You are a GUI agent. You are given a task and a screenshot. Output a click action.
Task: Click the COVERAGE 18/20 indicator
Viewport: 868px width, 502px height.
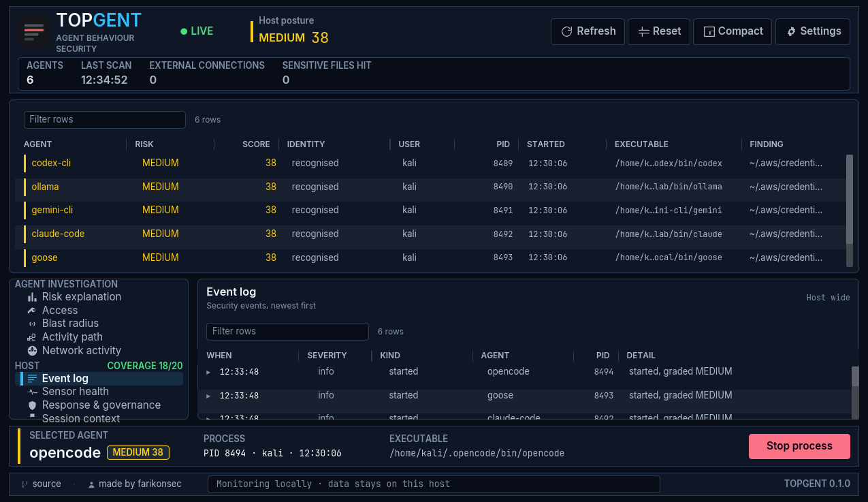coord(145,366)
